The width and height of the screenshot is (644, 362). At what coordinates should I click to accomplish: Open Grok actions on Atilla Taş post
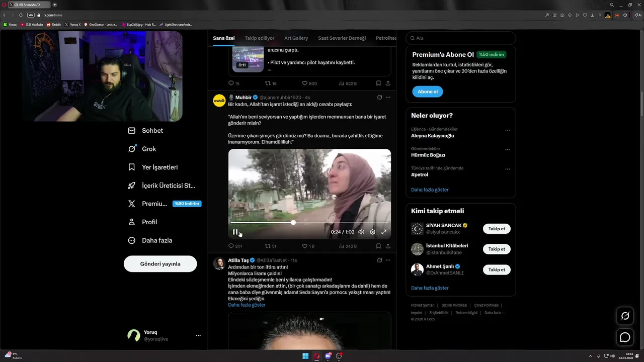(379, 260)
